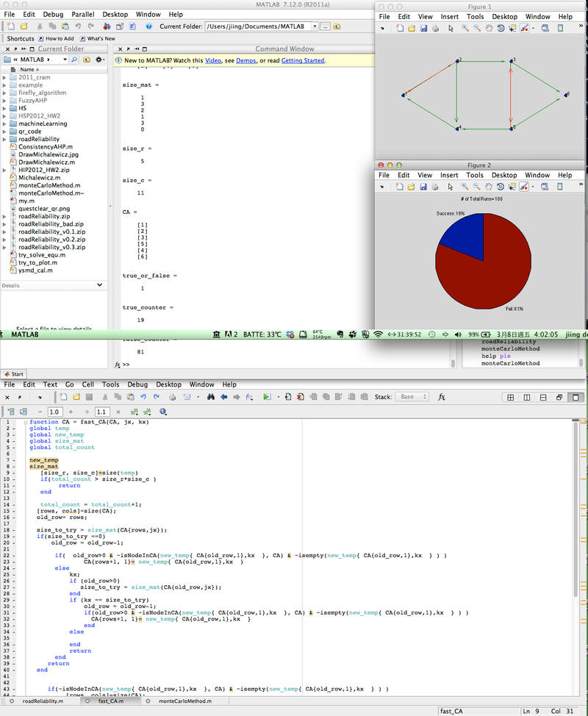Viewport: 588px width, 716px height.
Task: Select the Zoom In tool in Figure 1
Action: 464,29
